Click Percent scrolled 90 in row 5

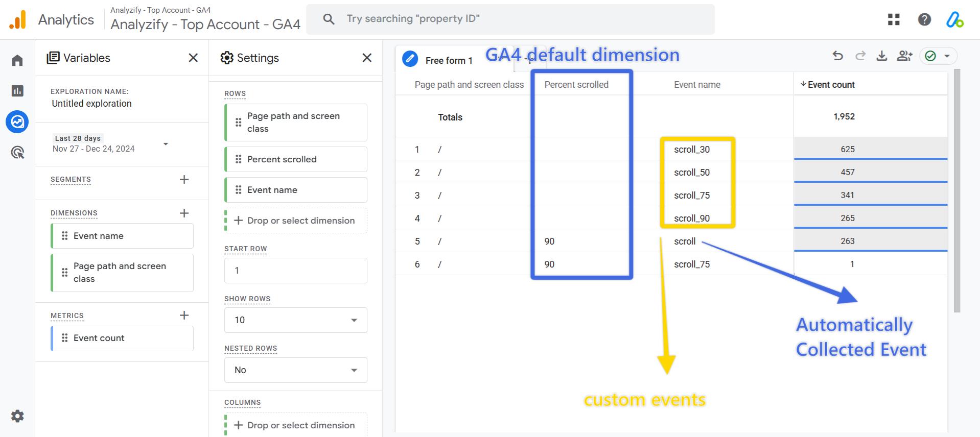click(549, 241)
